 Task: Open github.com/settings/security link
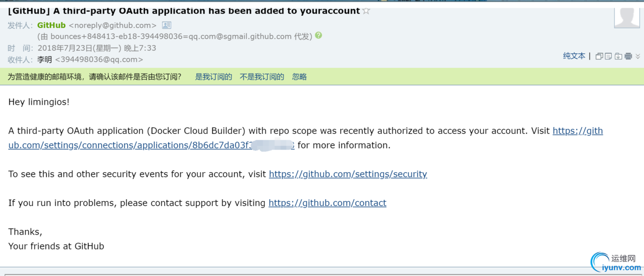(348, 174)
